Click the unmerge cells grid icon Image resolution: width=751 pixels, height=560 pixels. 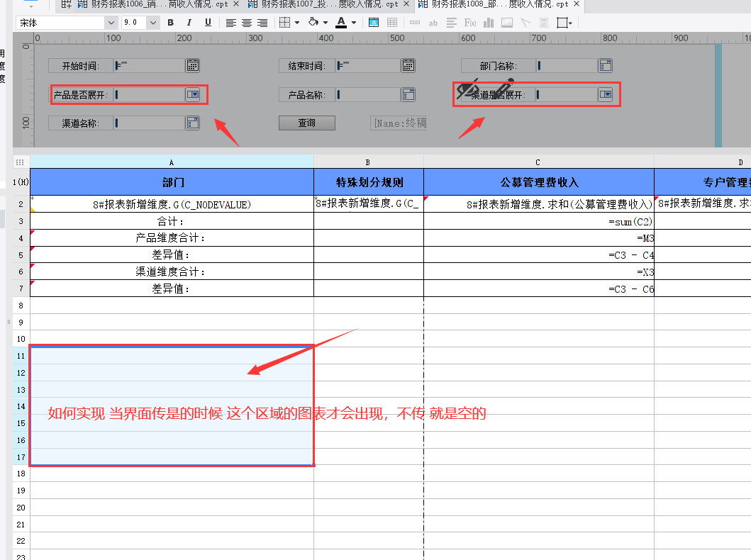click(391, 23)
